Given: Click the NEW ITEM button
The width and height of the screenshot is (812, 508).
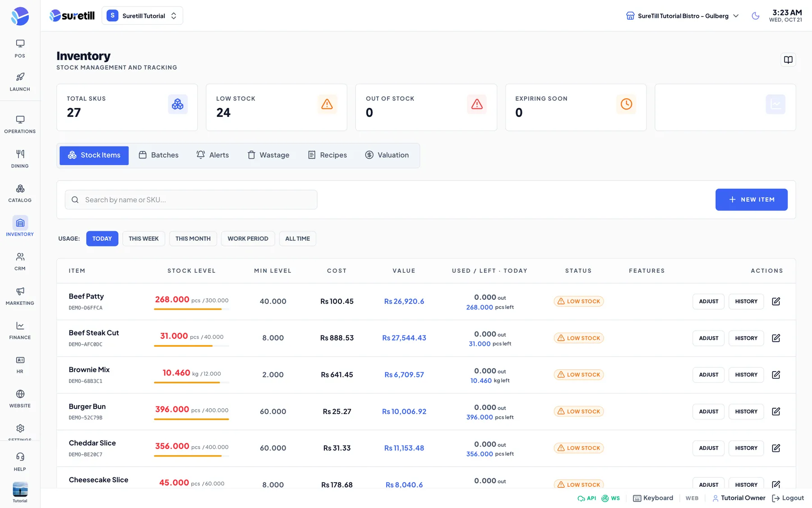Looking at the screenshot, I should (752, 200).
